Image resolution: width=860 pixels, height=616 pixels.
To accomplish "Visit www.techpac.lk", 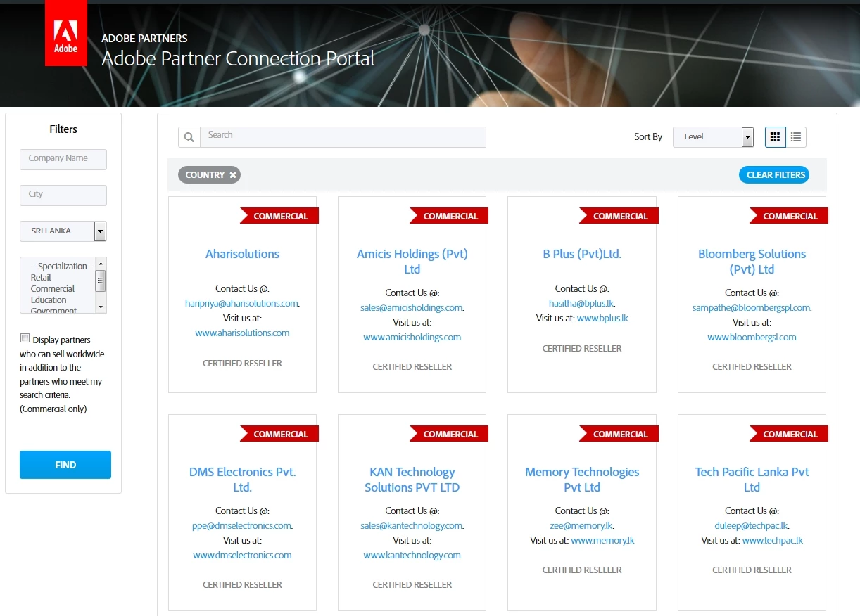I will coord(772,540).
